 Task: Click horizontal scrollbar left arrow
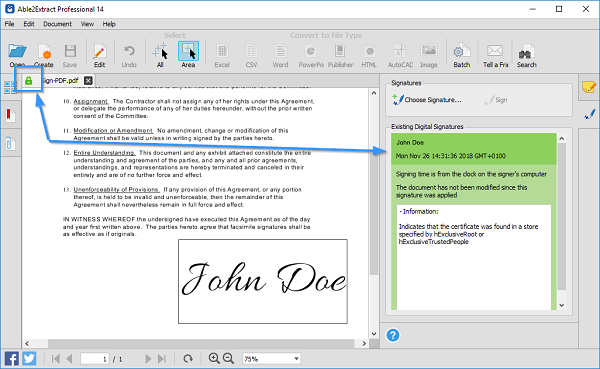click(x=27, y=343)
